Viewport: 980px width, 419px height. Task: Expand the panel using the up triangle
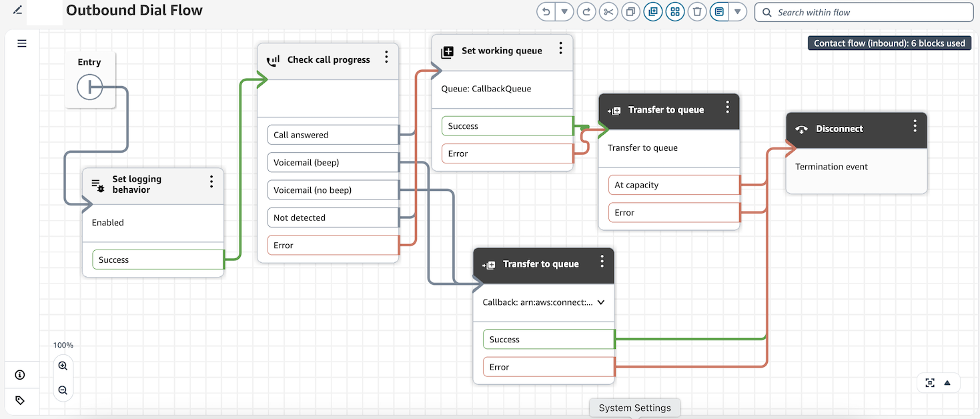(x=947, y=382)
